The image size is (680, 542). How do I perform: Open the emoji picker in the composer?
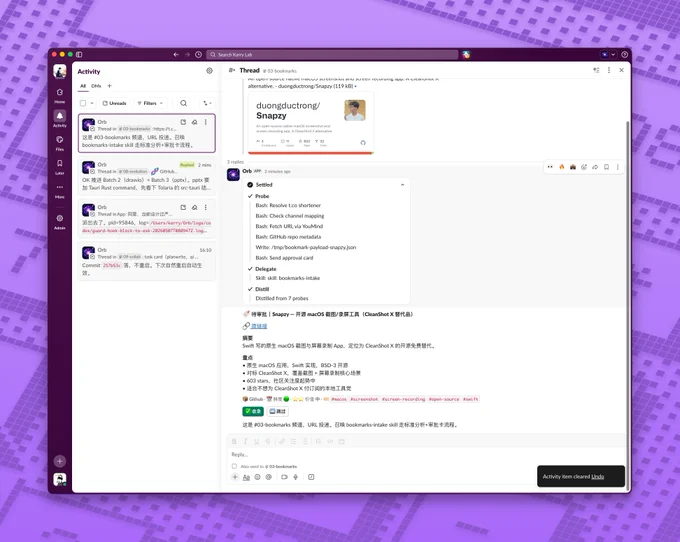click(x=258, y=477)
